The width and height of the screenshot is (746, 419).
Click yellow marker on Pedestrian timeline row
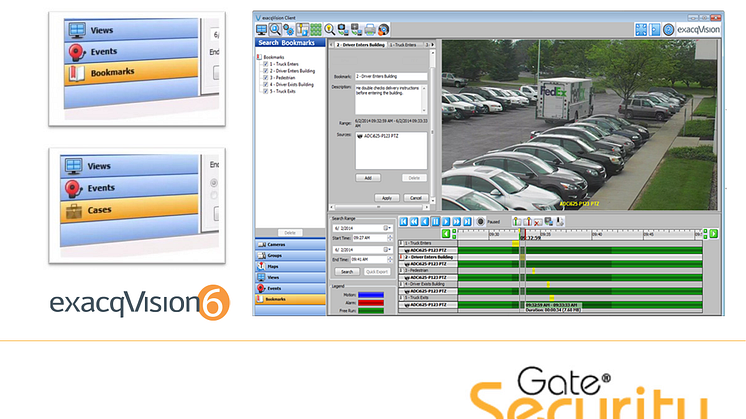click(x=534, y=271)
